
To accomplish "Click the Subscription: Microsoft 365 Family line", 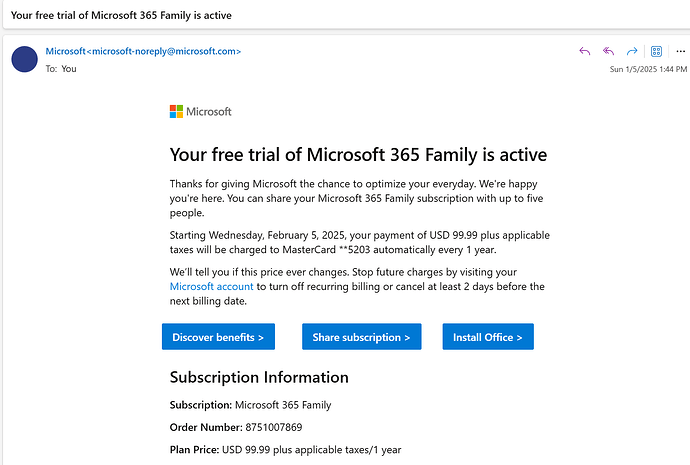I will tap(250, 405).
